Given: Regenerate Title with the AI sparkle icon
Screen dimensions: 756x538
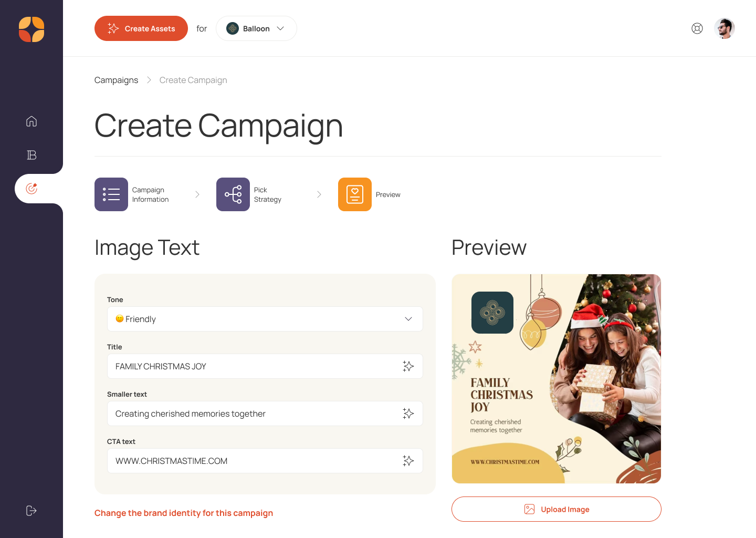Looking at the screenshot, I should tap(408, 366).
